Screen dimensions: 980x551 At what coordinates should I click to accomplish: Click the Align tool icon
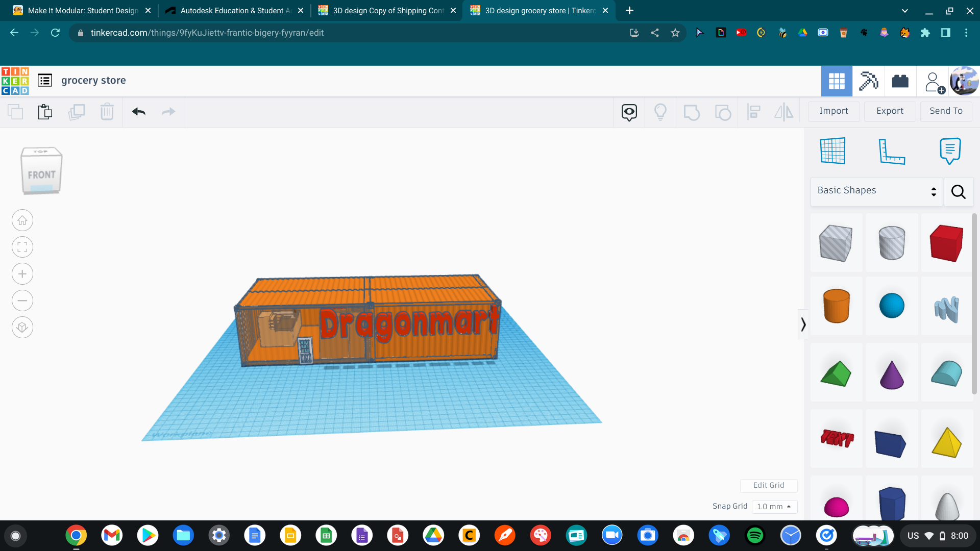(753, 112)
